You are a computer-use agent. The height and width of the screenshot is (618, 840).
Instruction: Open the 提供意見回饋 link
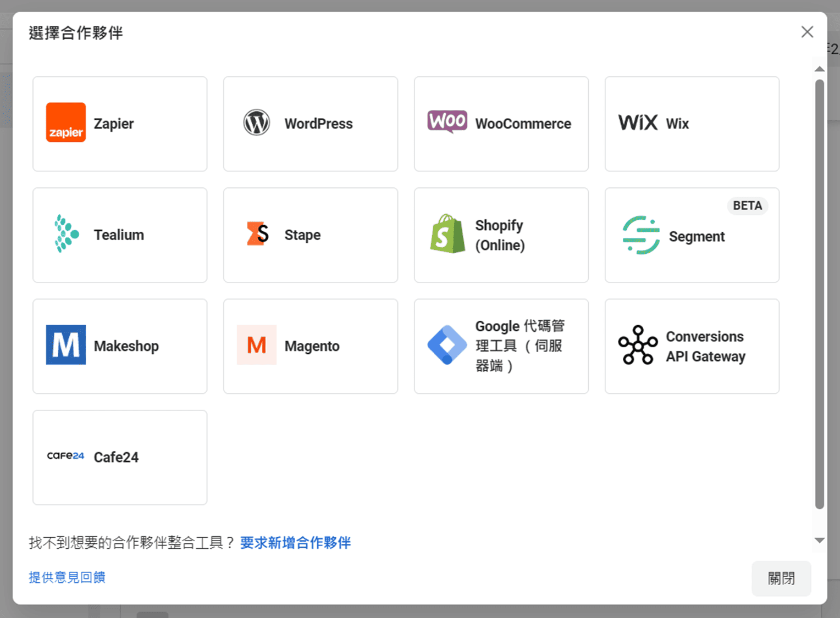67,577
